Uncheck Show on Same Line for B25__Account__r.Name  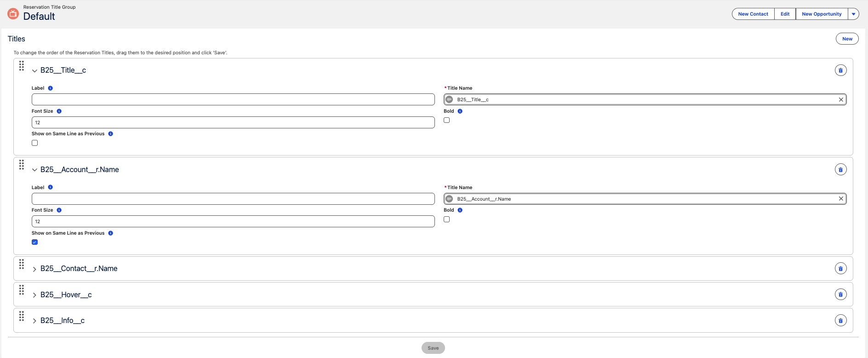click(x=34, y=242)
